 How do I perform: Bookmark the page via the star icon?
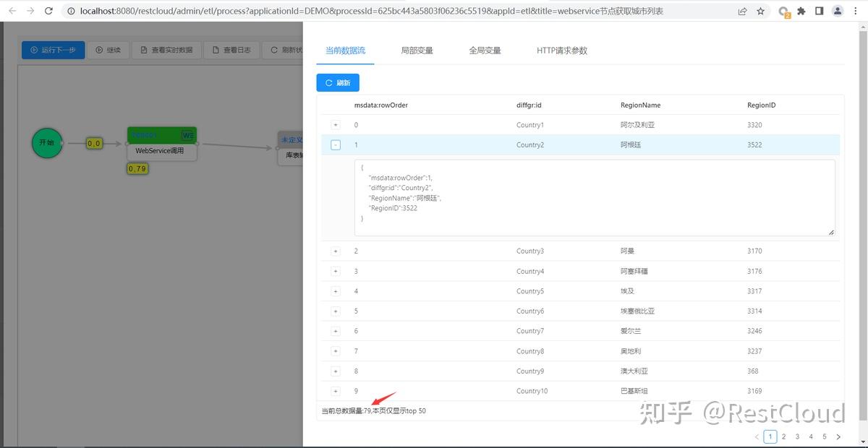coord(760,11)
